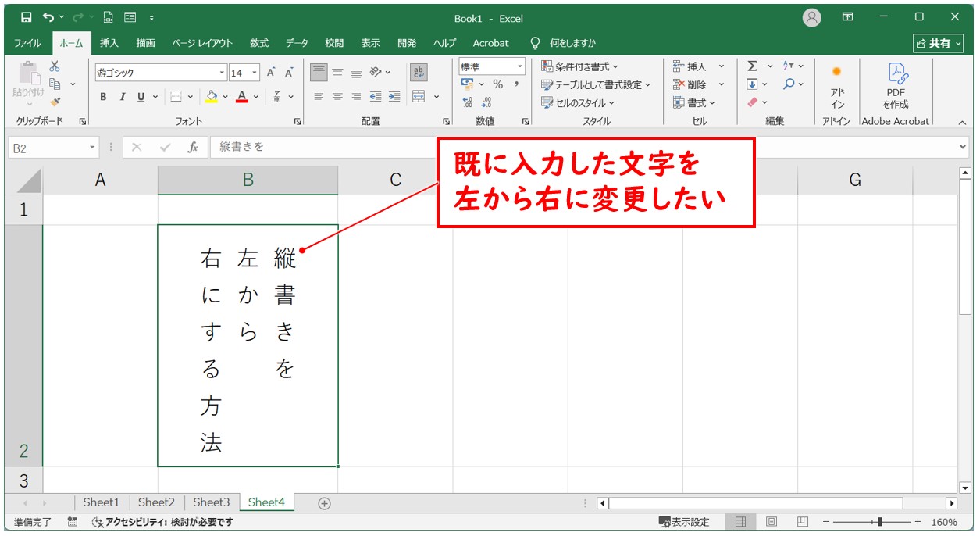Click the Undo arrow in quick access toolbar

[x=48, y=17]
